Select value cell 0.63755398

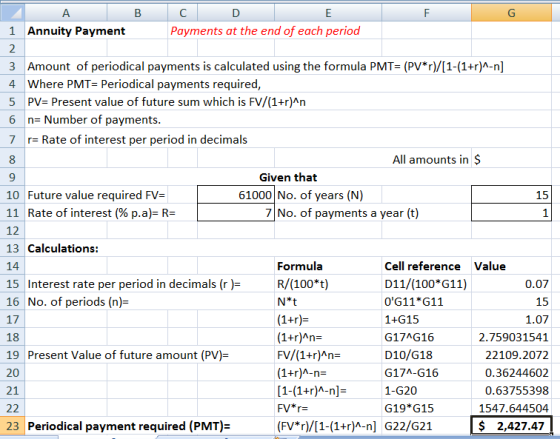click(511, 390)
